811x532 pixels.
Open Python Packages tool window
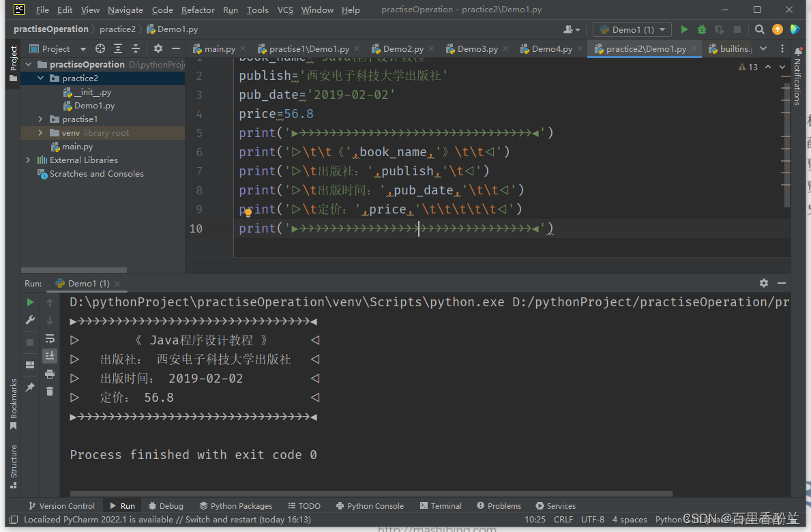coord(236,505)
